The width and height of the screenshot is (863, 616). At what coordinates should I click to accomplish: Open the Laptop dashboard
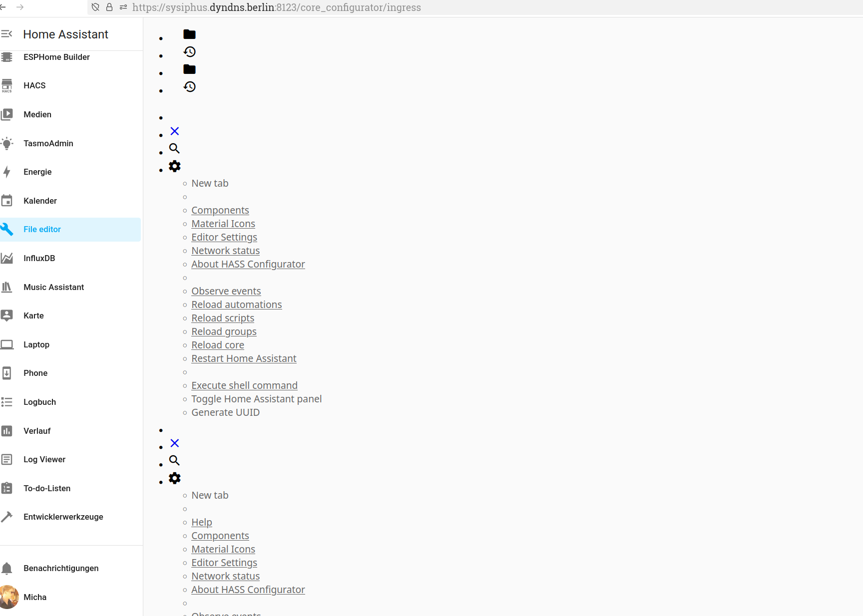click(x=70, y=344)
